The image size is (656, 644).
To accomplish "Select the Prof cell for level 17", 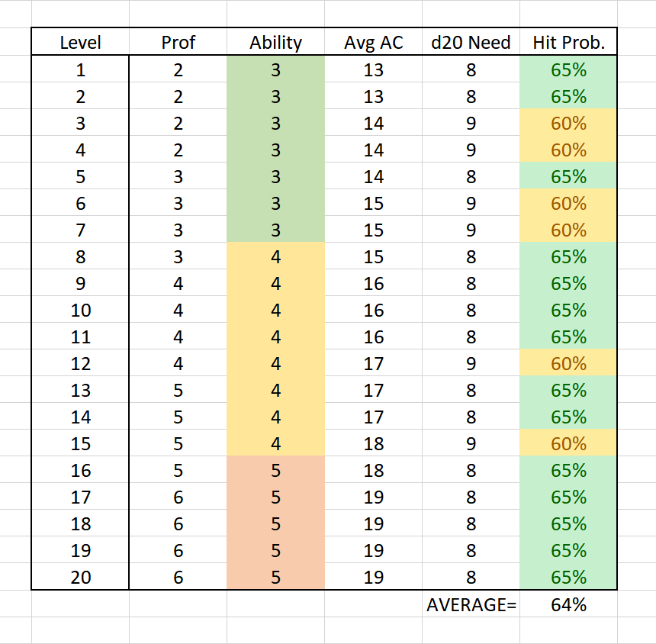I will (x=178, y=497).
